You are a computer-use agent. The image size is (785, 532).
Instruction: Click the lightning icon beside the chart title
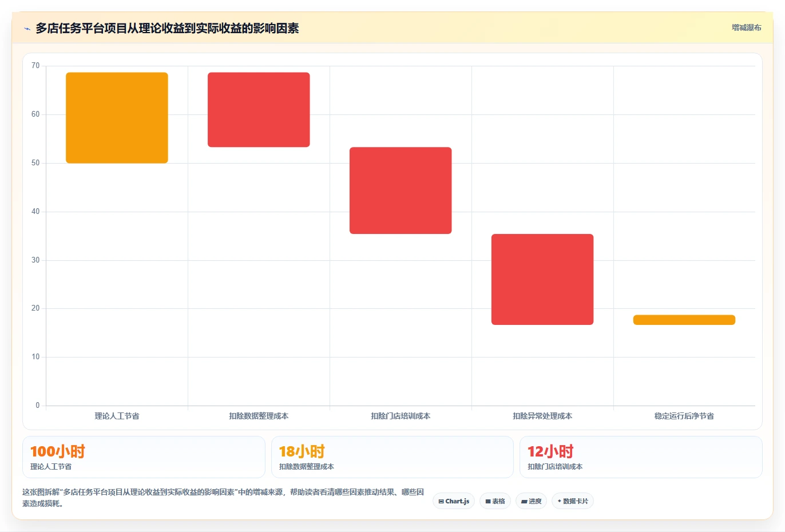coord(27,29)
